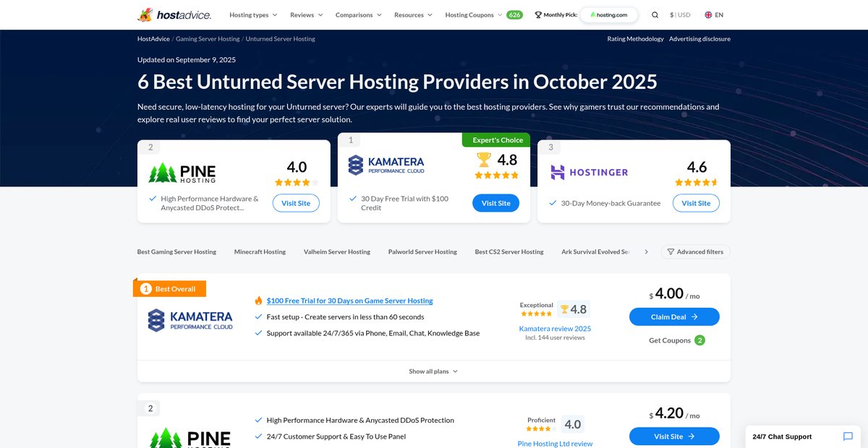Click the Pine Hosting logo in top card

click(x=182, y=173)
